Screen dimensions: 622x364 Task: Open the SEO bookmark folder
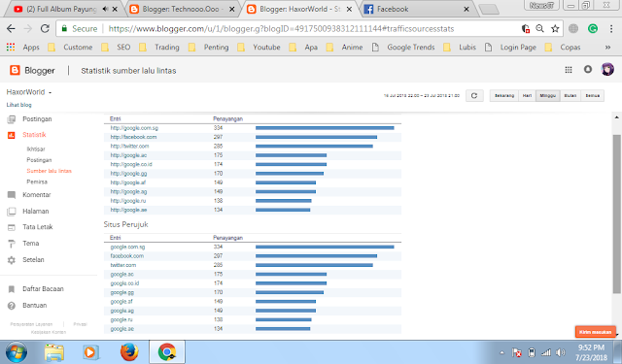(x=116, y=48)
